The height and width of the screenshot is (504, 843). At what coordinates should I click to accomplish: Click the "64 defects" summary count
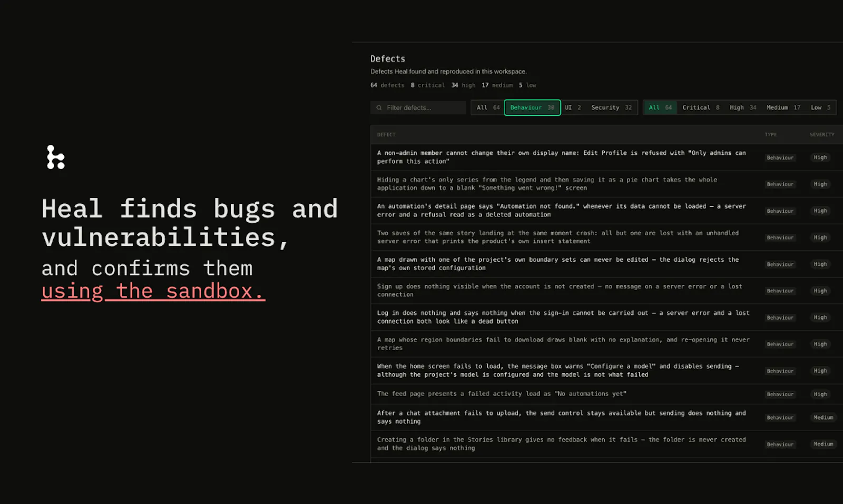tap(387, 85)
